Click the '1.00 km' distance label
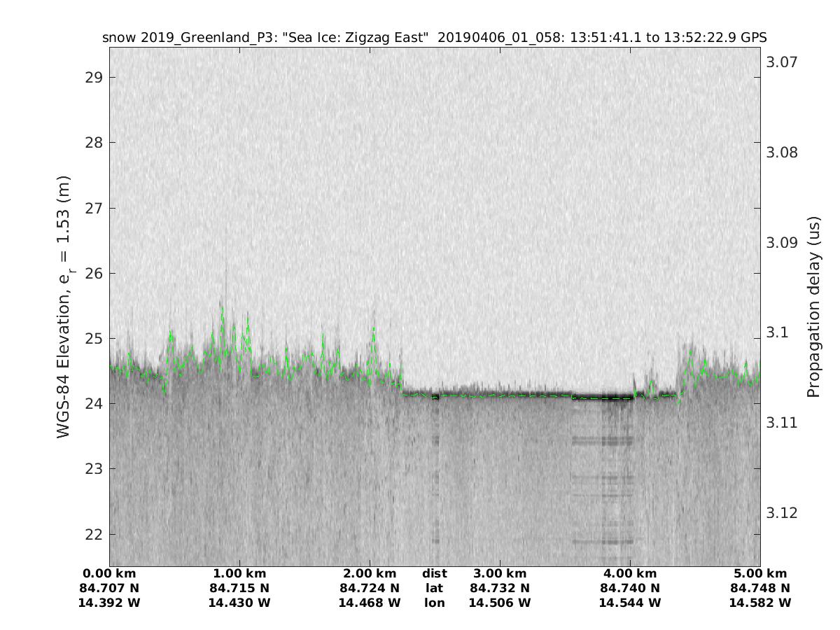 [239, 574]
